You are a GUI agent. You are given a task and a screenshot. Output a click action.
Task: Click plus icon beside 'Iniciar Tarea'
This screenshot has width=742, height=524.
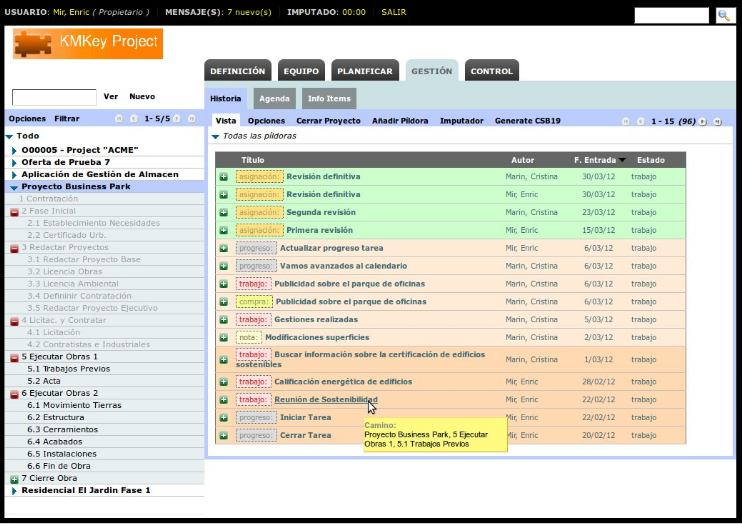coord(223,418)
